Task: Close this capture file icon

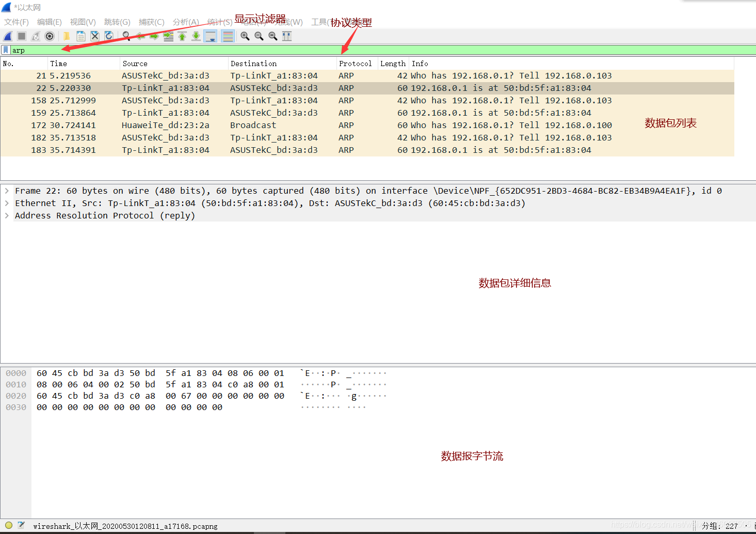Action: [x=95, y=36]
